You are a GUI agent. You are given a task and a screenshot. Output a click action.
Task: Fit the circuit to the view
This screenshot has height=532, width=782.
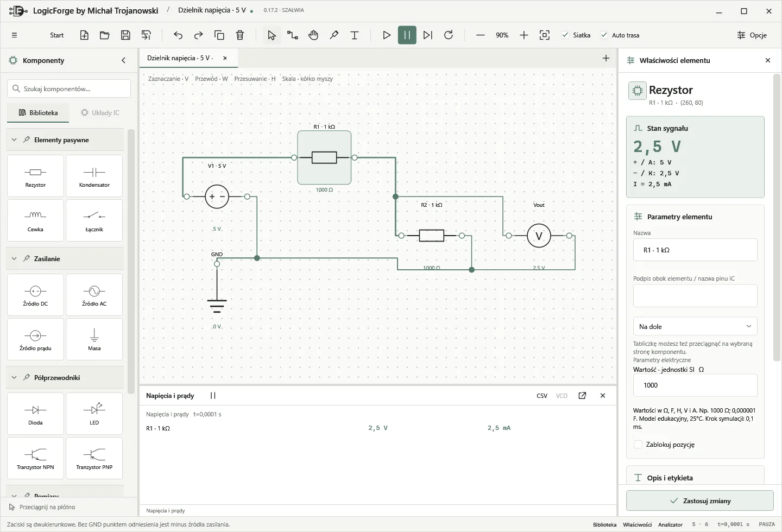545,35
